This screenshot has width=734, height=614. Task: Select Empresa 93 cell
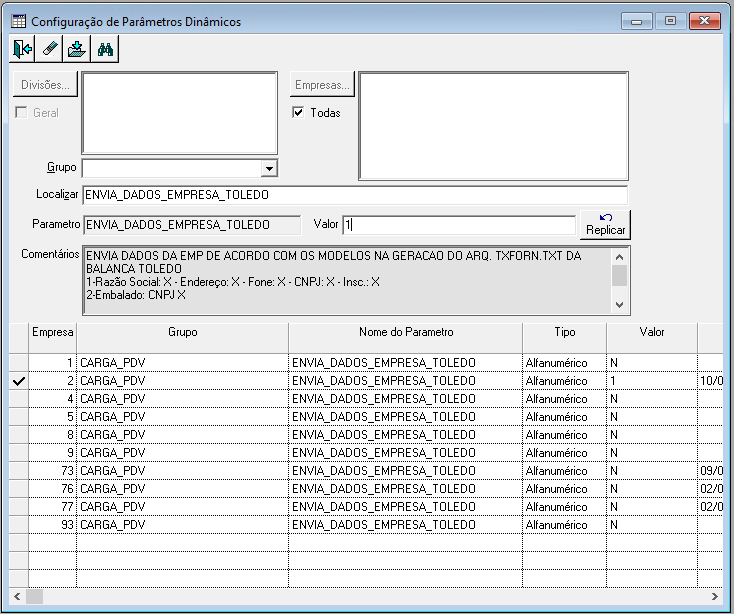52,525
